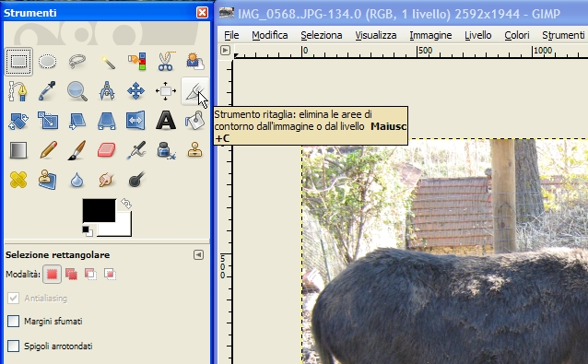Set selection mode to Intersect

click(110, 274)
